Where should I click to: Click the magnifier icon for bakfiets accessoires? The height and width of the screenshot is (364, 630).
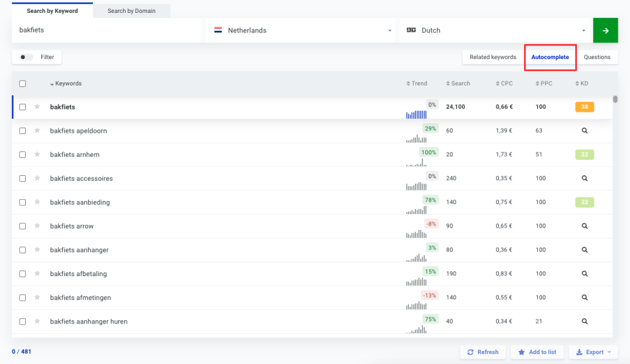tap(584, 178)
